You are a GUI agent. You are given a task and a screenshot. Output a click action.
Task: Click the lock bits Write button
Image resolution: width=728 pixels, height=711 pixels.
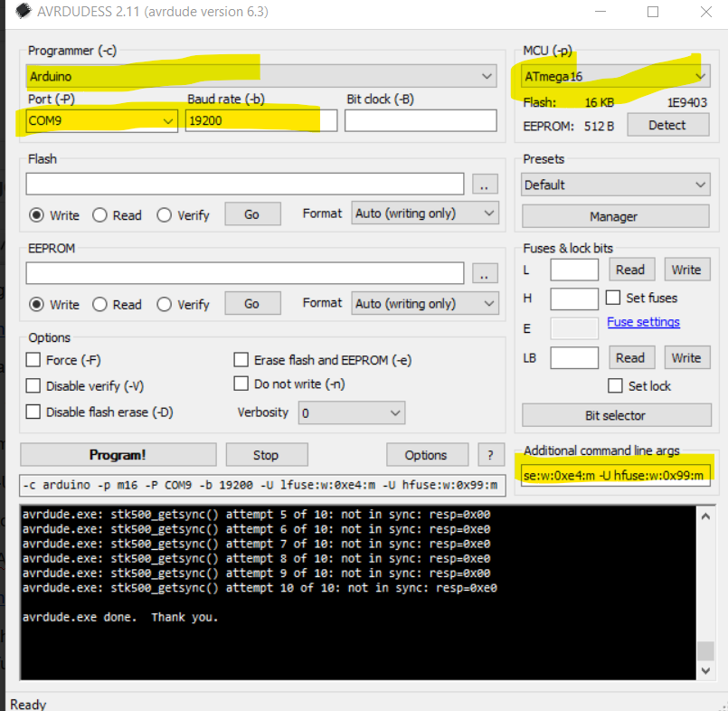(x=687, y=357)
